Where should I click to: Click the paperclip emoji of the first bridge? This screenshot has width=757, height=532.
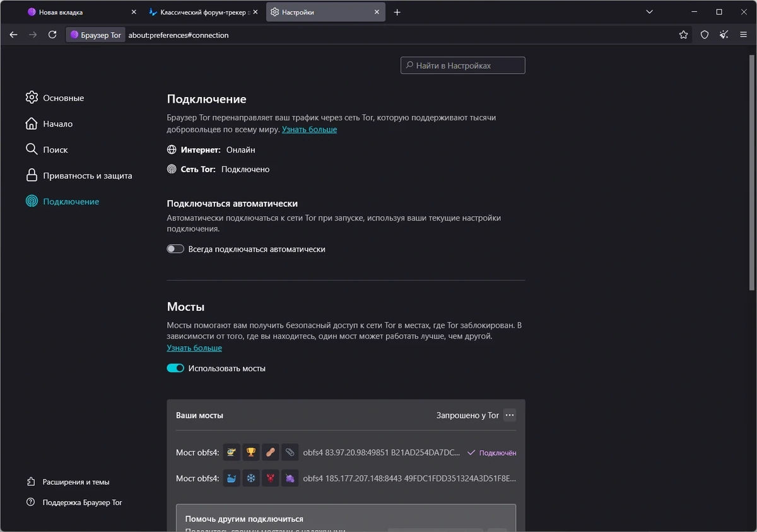pyautogui.click(x=290, y=452)
